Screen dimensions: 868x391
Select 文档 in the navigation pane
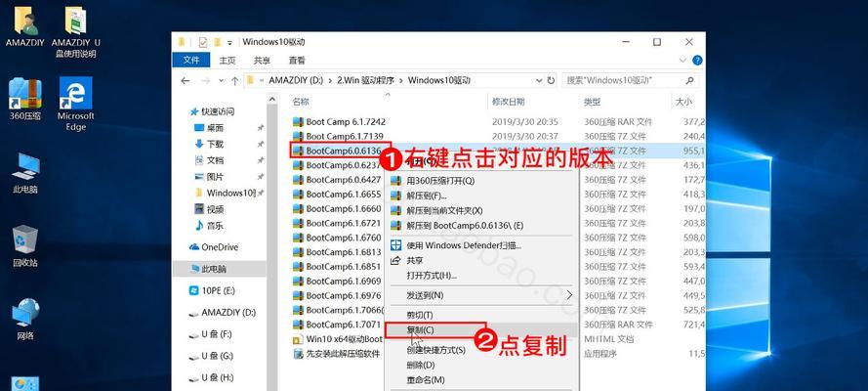pyautogui.click(x=215, y=160)
